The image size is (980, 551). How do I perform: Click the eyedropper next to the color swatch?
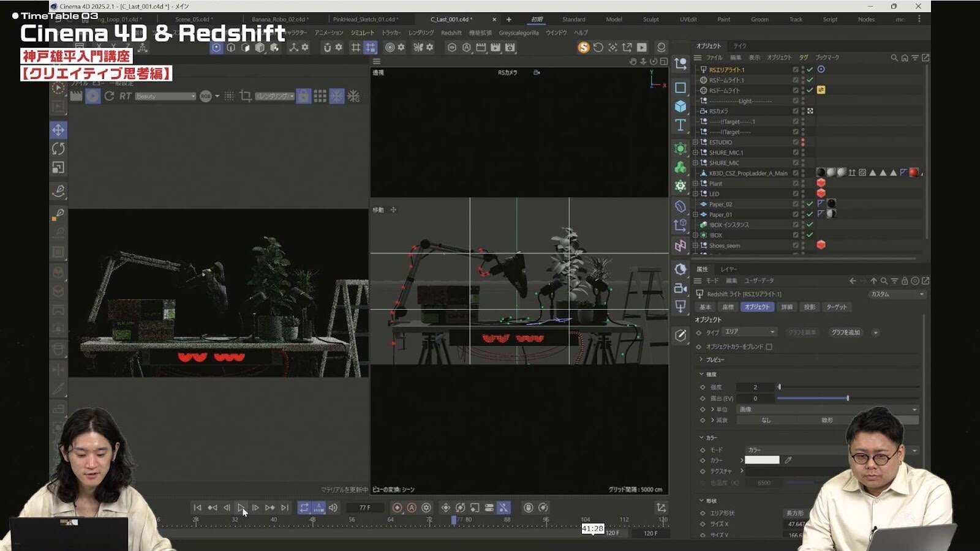pos(788,460)
